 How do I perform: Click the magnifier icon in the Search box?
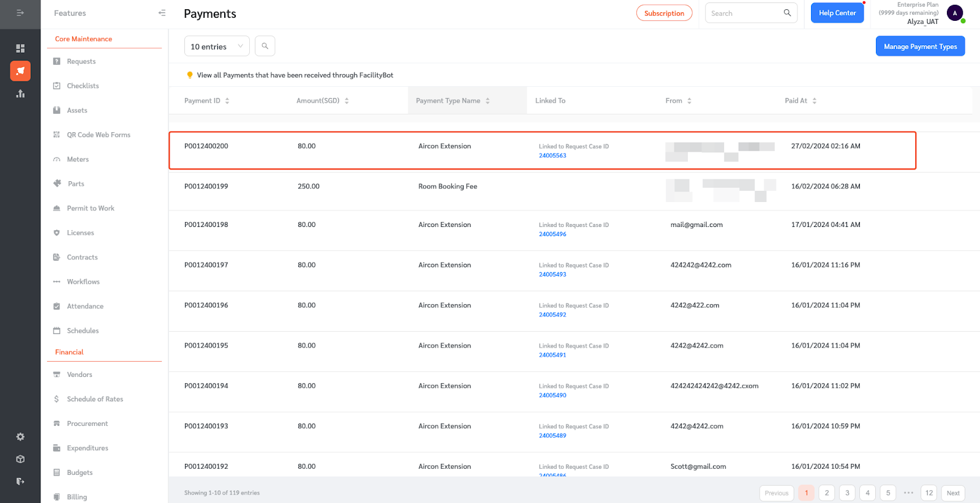(x=787, y=13)
